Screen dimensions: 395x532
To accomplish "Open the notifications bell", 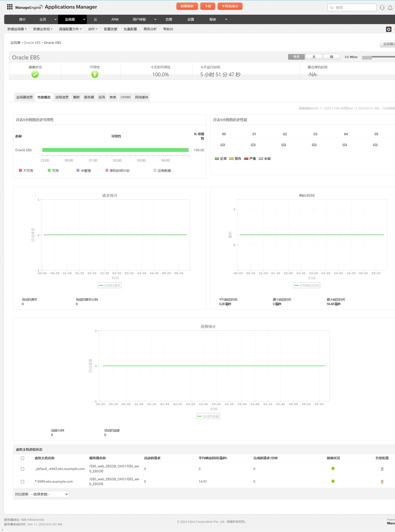I will (390, 8).
